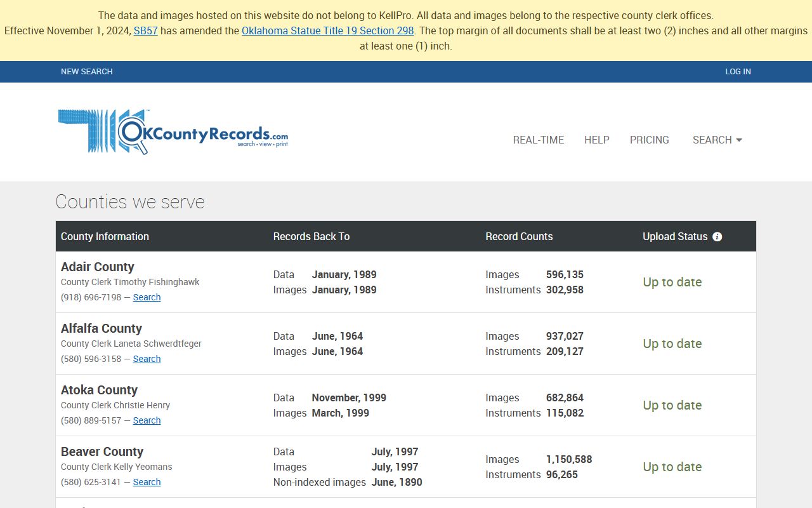Click Atoka data date November, 1999
The width and height of the screenshot is (812, 508).
[x=349, y=398]
